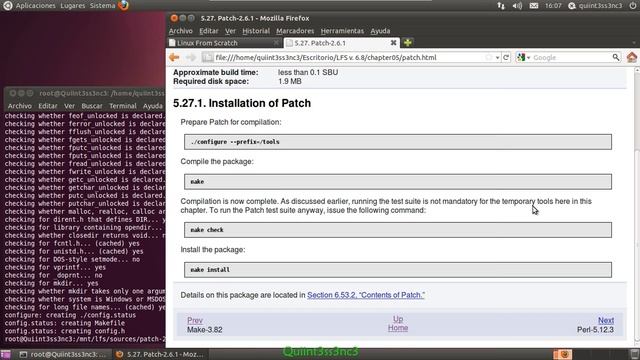The height and width of the screenshot is (360, 640).
Task: Go to the Next page link
Action: [x=606, y=320]
